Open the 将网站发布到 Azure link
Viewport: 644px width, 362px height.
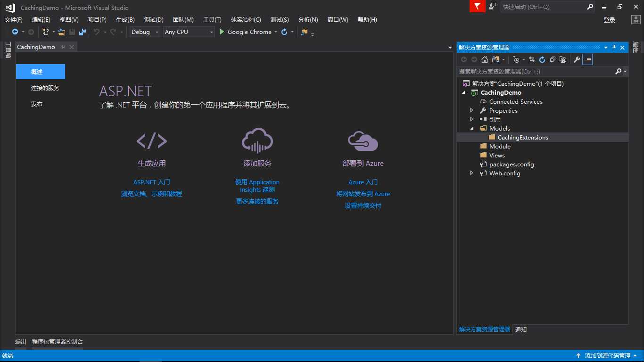(x=363, y=194)
